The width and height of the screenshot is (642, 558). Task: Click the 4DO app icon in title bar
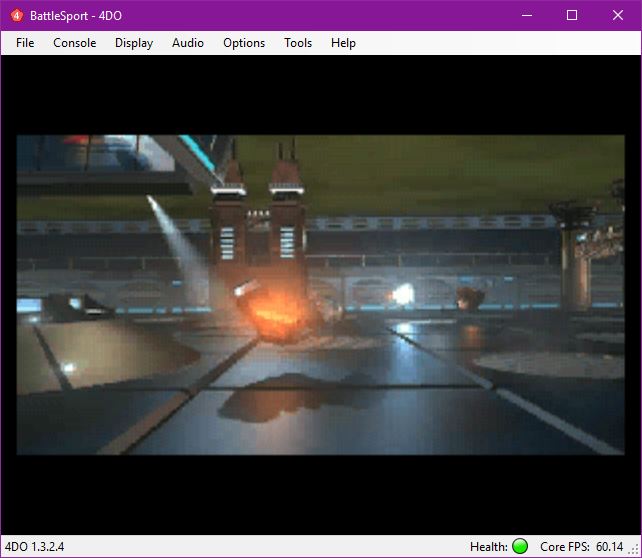click(x=17, y=16)
